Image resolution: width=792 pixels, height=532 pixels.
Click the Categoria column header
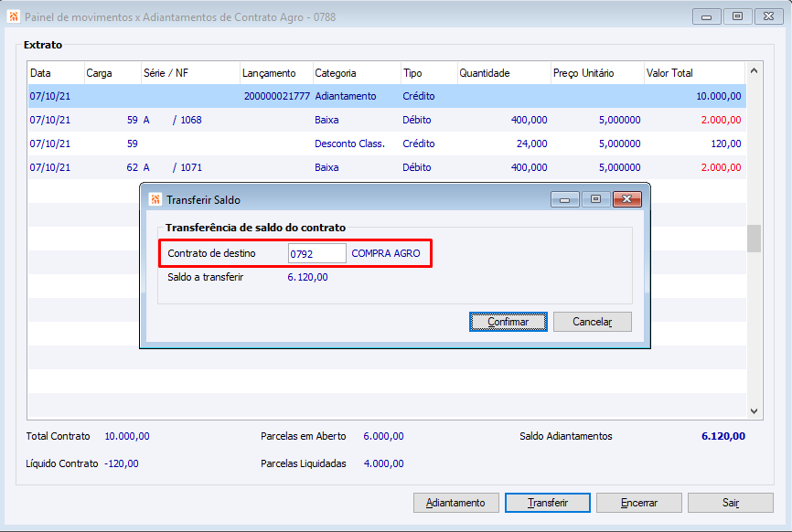coord(357,73)
